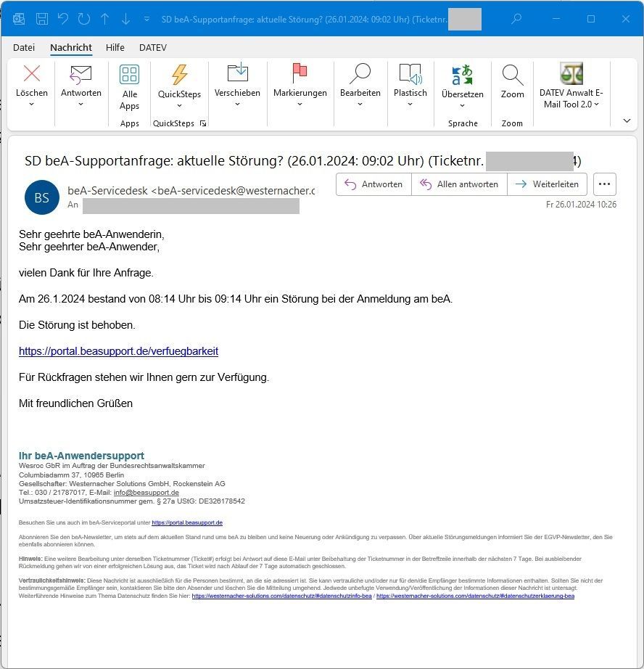Click the Verschieben folder icon
The width and height of the screenshot is (644, 669).
[x=238, y=73]
